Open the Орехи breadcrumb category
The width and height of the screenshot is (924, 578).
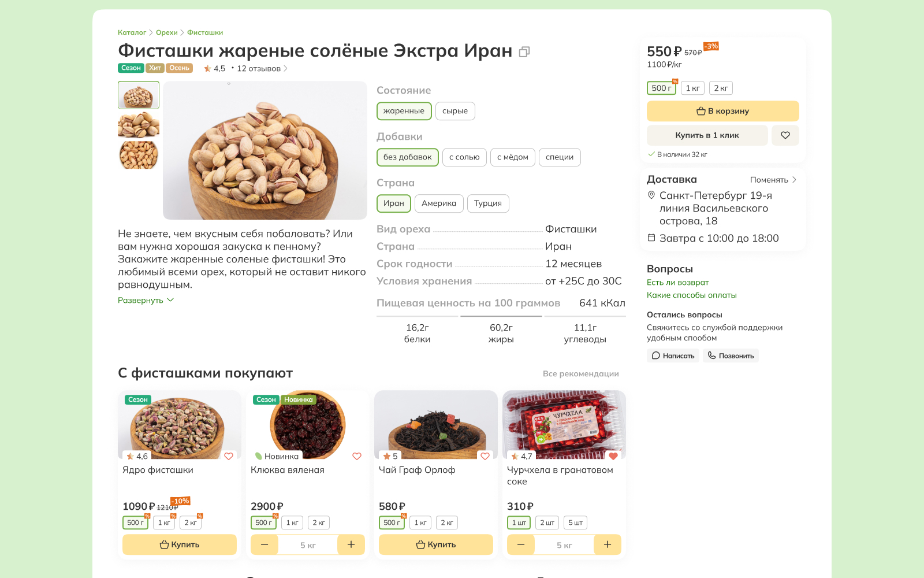[166, 32]
